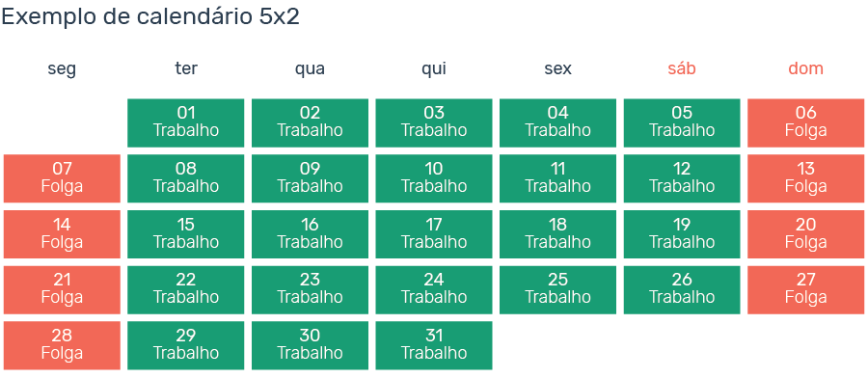Screen dimensions: 868x378
Task: Click the 31 Trabalho cell
Action: (x=433, y=345)
